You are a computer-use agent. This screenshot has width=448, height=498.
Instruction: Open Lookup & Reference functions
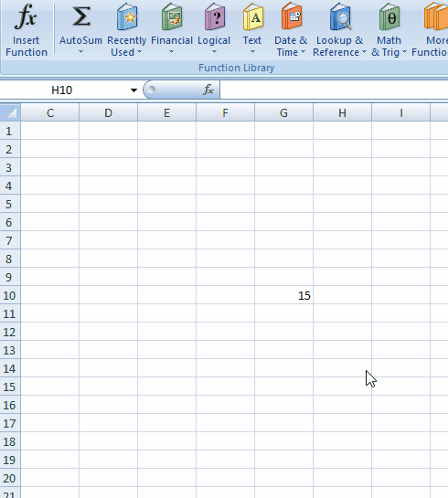click(x=339, y=30)
